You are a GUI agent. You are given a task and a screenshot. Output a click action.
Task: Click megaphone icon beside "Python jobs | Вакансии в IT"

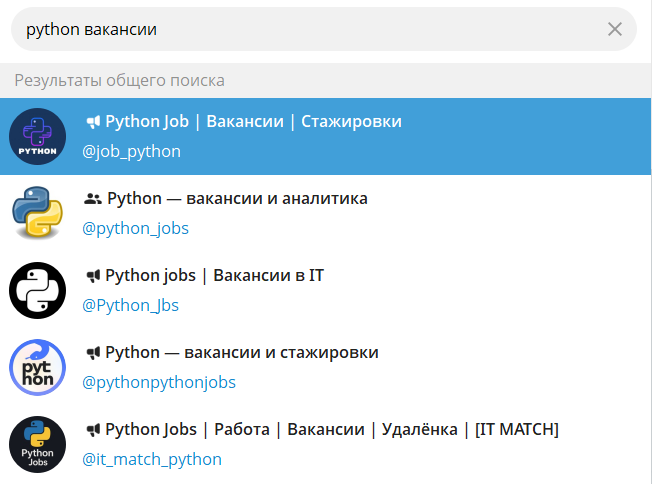click(x=93, y=276)
